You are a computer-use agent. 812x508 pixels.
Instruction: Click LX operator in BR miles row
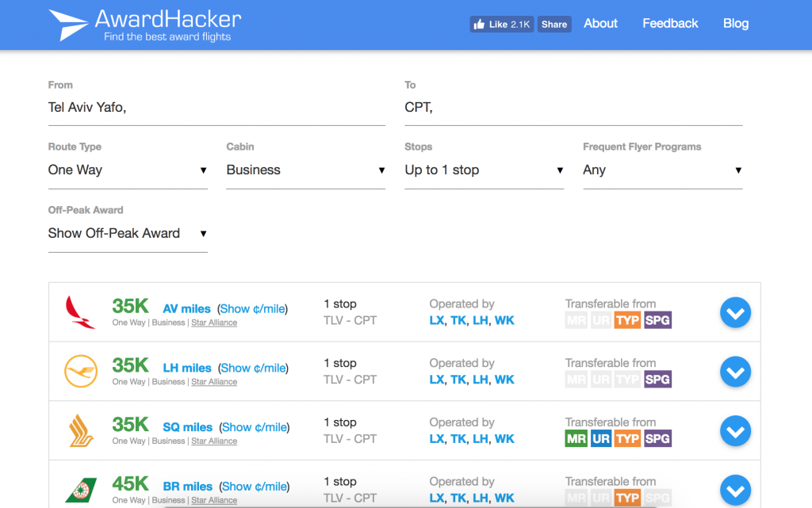437,498
